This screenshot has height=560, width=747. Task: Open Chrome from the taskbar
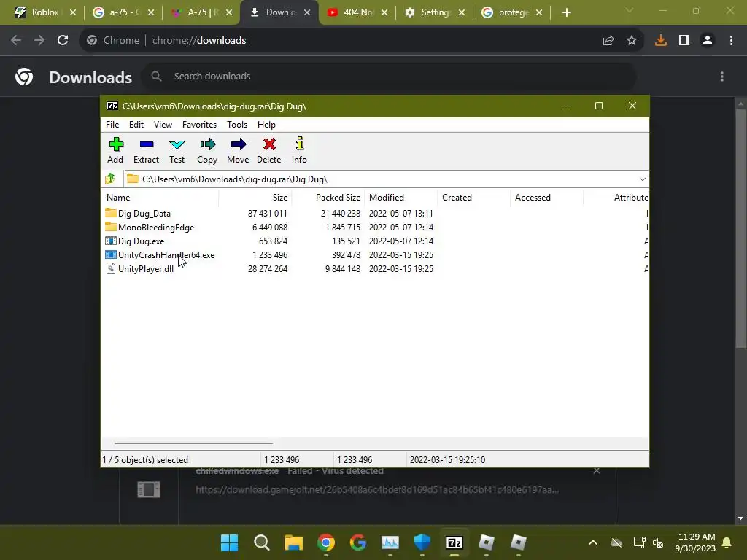coord(326,542)
